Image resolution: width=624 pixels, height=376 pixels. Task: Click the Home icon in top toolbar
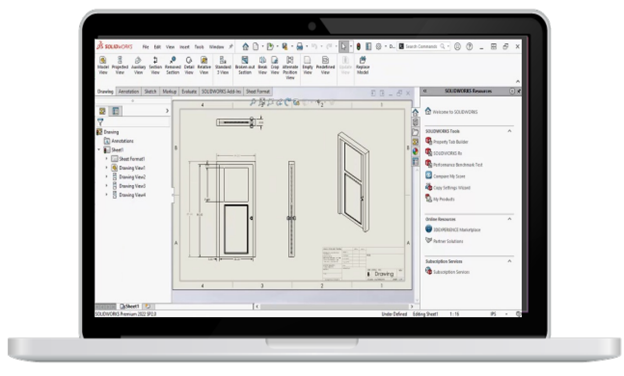pos(246,47)
